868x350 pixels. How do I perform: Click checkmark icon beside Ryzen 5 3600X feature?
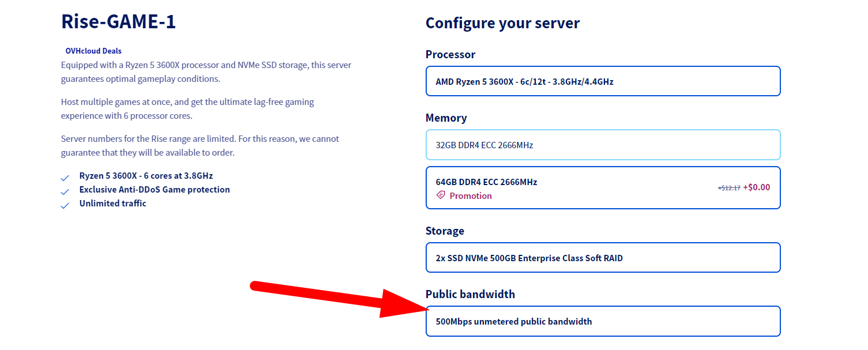point(65,178)
